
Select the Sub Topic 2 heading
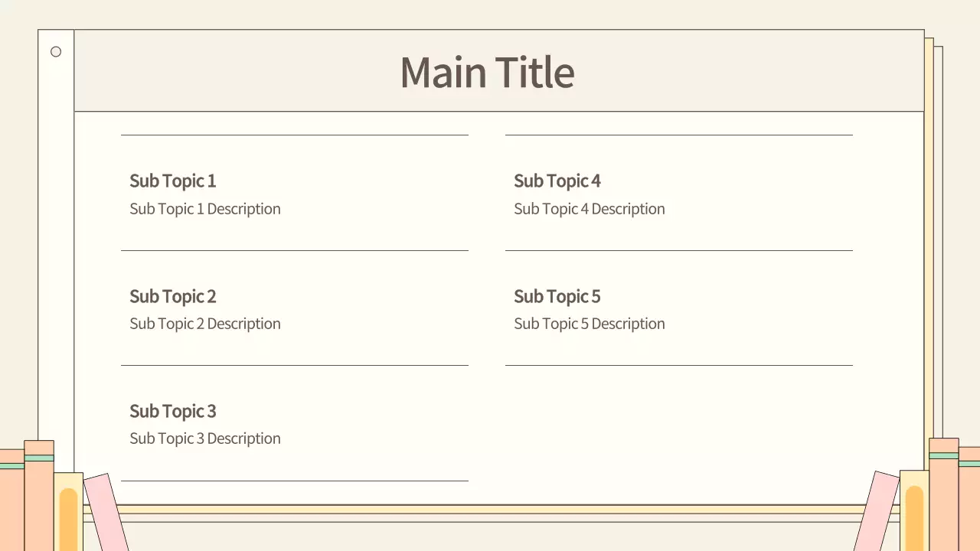(173, 296)
